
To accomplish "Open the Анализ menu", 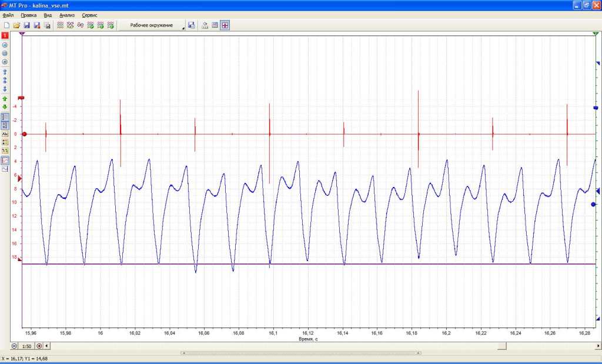I will [x=67, y=15].
